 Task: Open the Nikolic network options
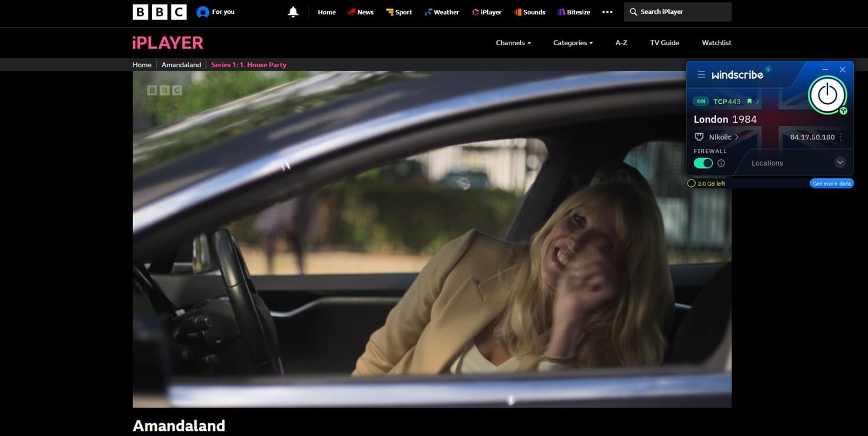pyautogui.click(x=724, y=137)
